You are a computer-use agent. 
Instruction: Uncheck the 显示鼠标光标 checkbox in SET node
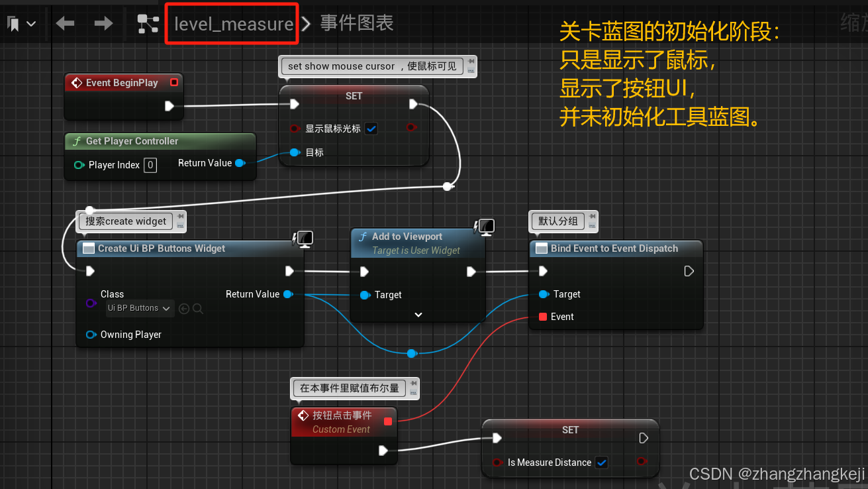371,129
